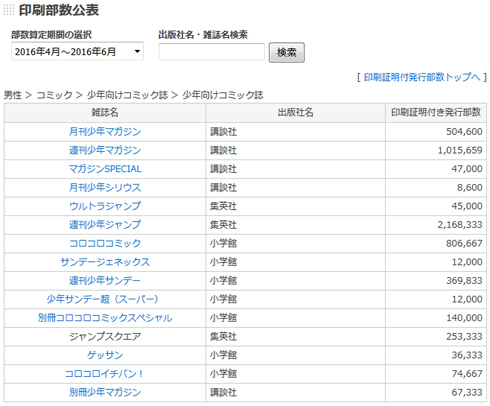Open the ウルトラジャンプ link
Image resolution: width=490 pixels, height=406 pixels.
click(x=105, y=206)
